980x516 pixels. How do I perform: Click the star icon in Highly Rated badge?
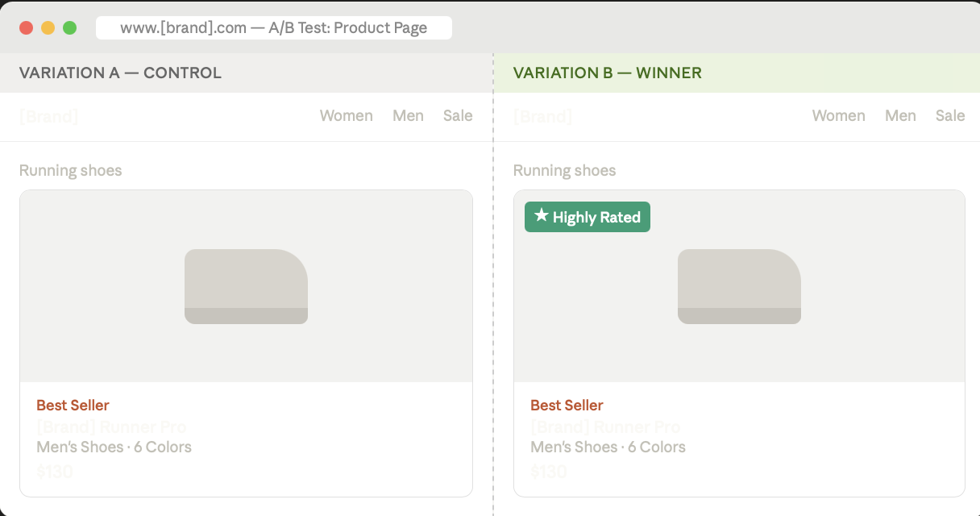click(542, 216)
